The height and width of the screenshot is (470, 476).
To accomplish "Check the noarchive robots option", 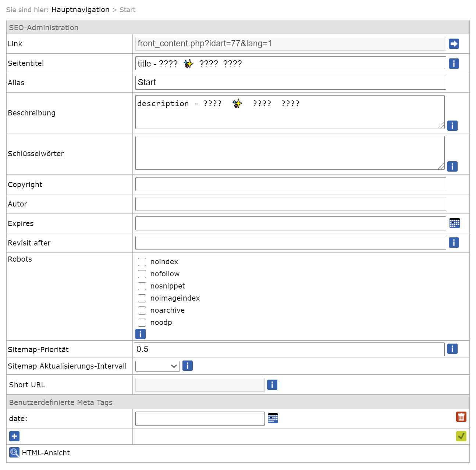I will pyautogui.click(x=142, y=311).
